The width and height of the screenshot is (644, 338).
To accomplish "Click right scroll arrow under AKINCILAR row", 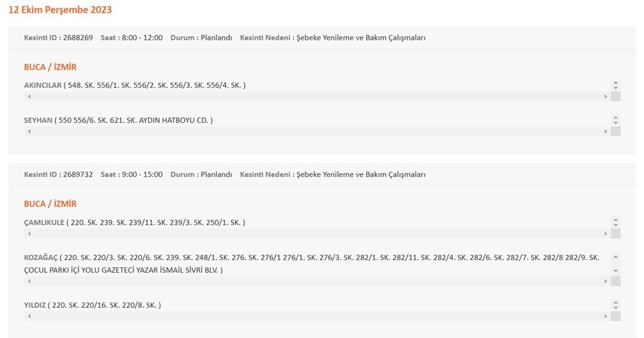I will pos(606,97).
